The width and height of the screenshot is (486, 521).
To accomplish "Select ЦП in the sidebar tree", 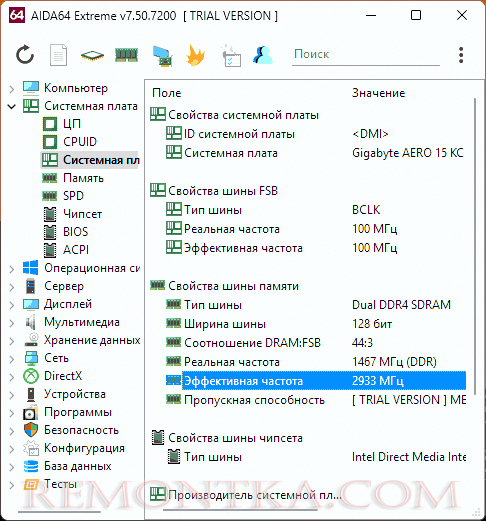I will [72, 124].
